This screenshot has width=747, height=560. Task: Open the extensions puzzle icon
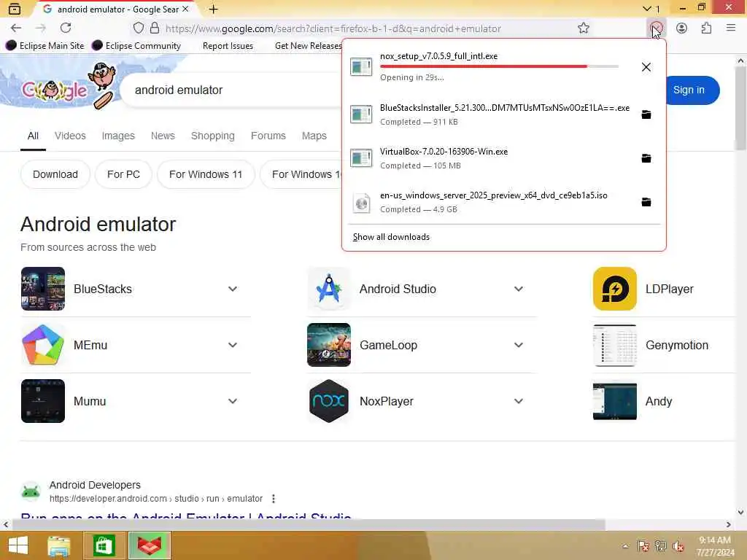click(x=706, y=28)
